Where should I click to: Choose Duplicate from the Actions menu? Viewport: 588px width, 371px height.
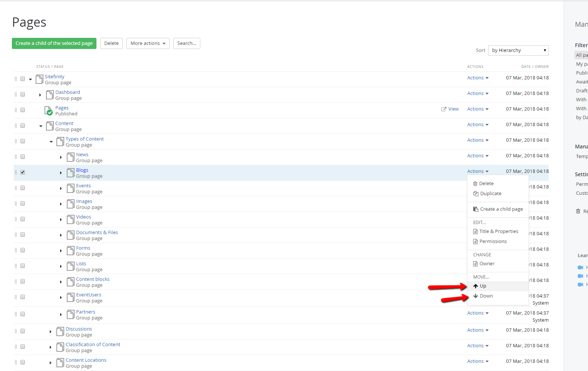point(490,194)
